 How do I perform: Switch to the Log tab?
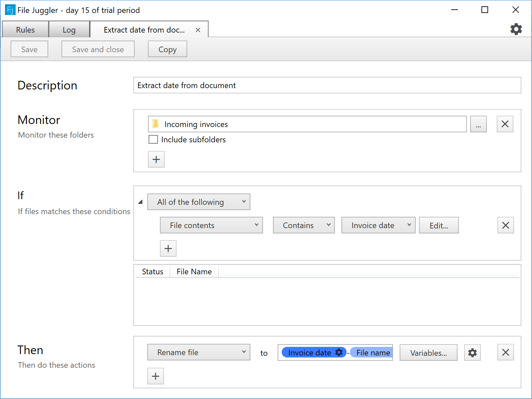[69, 30]
